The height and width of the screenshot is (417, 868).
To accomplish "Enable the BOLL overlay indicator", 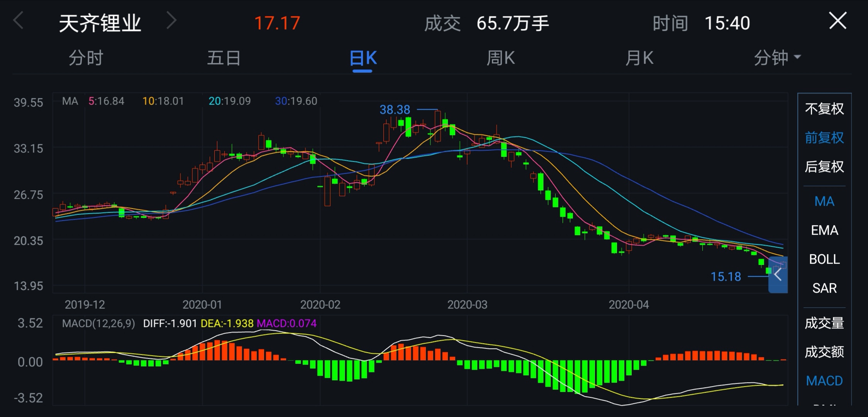I will 824,259.
